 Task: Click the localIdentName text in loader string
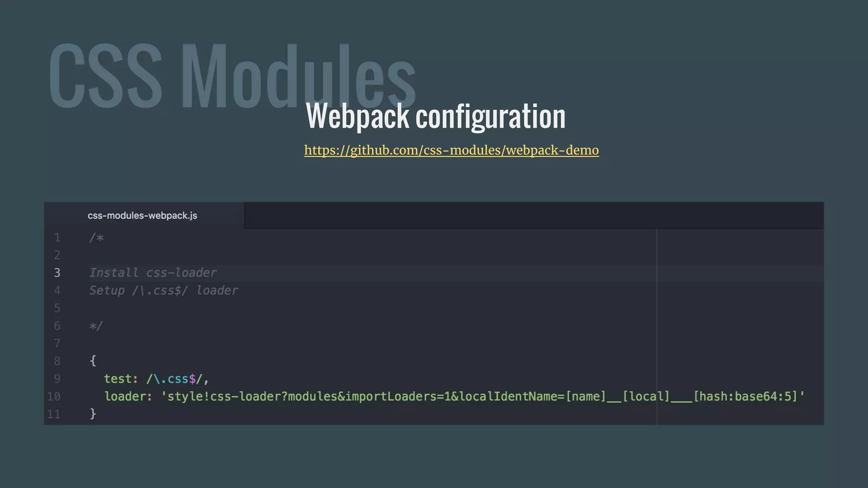(x=508, y=396)
